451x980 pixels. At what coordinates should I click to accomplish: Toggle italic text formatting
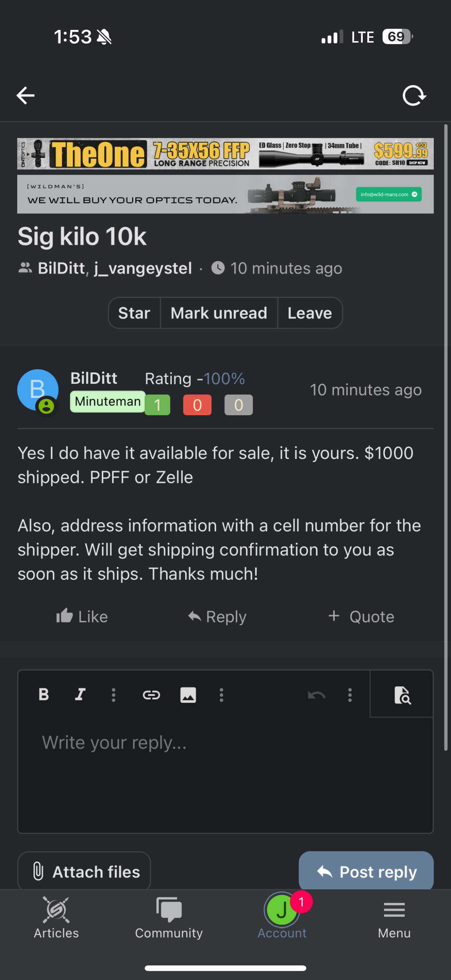pos(80,695)
